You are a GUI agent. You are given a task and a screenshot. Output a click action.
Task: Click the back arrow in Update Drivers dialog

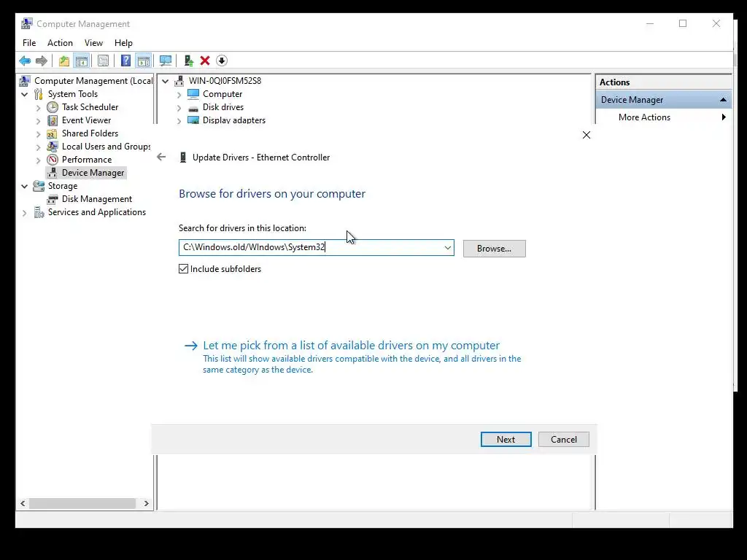click(x=161, y=157)
